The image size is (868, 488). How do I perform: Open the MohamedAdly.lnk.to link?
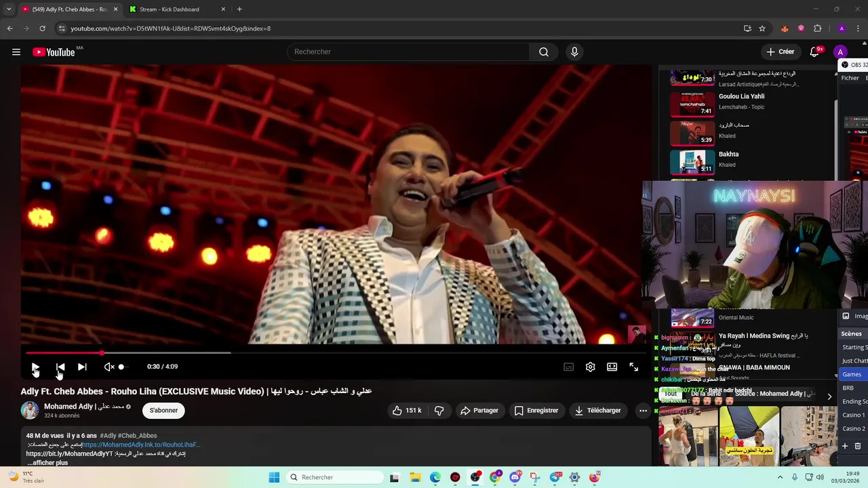coord(140,445)
